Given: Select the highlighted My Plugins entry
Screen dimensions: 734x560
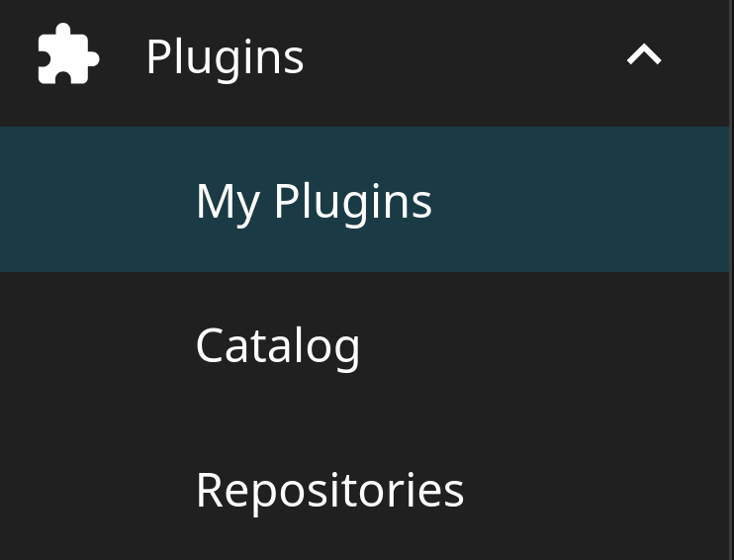Looking at the screenshot, I should coord(314,201).
